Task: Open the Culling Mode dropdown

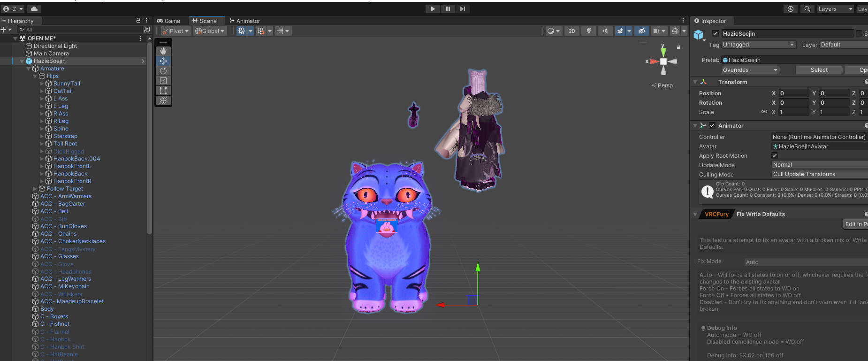Action: coord(820,174)
